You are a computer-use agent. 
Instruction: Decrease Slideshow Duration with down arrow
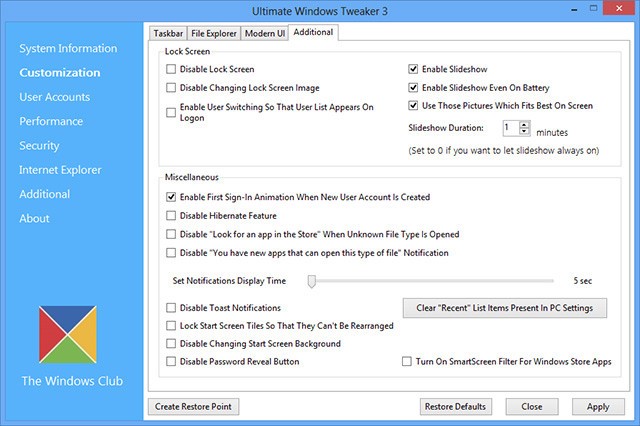[524, 131]
